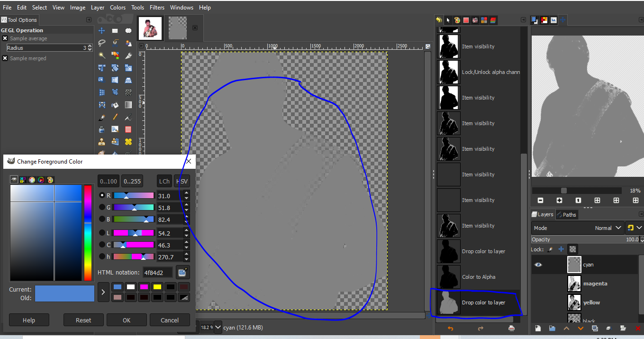Choose the Heal tool bandage icon
The width and height of the screenshot is (644, 339).
click(x=128, y=142)
